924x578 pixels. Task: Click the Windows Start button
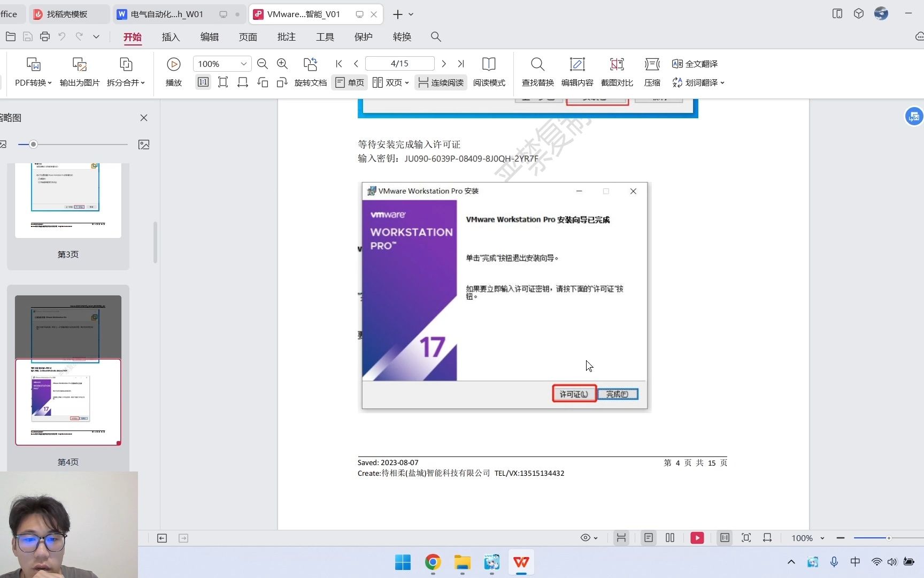tap(403, 562)
